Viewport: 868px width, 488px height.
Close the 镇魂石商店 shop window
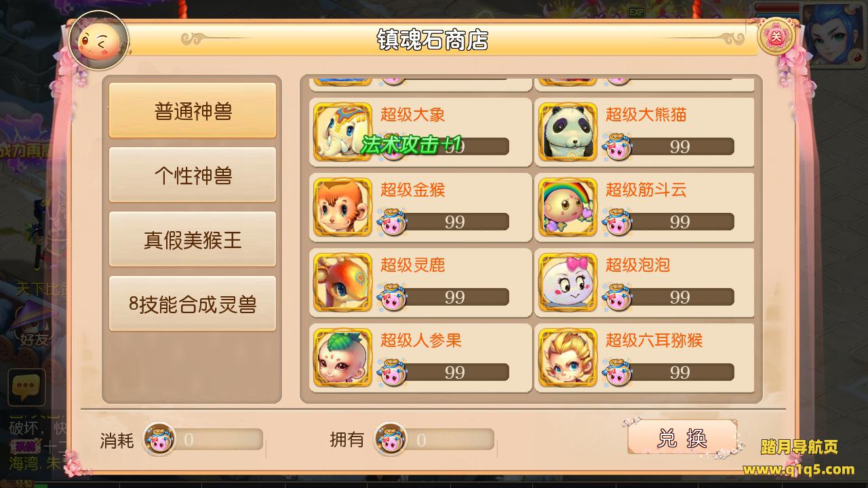pyautogui.click(x=776, y=36)
